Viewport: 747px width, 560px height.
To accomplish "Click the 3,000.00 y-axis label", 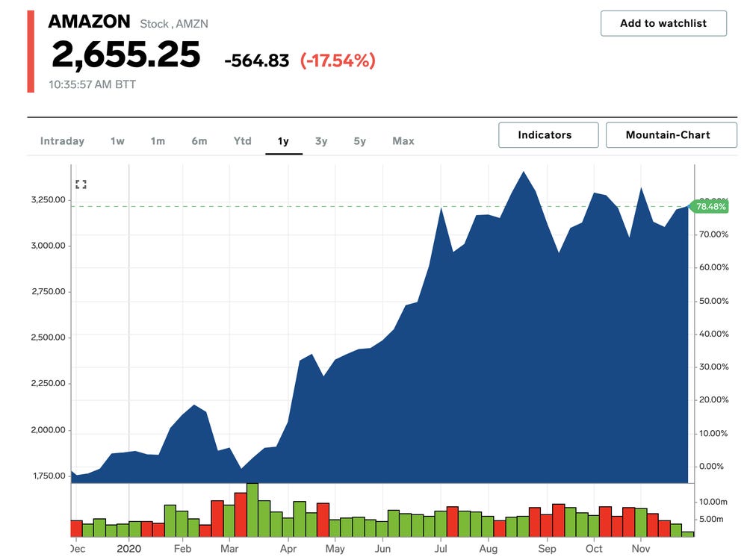I will coord(48,246).
